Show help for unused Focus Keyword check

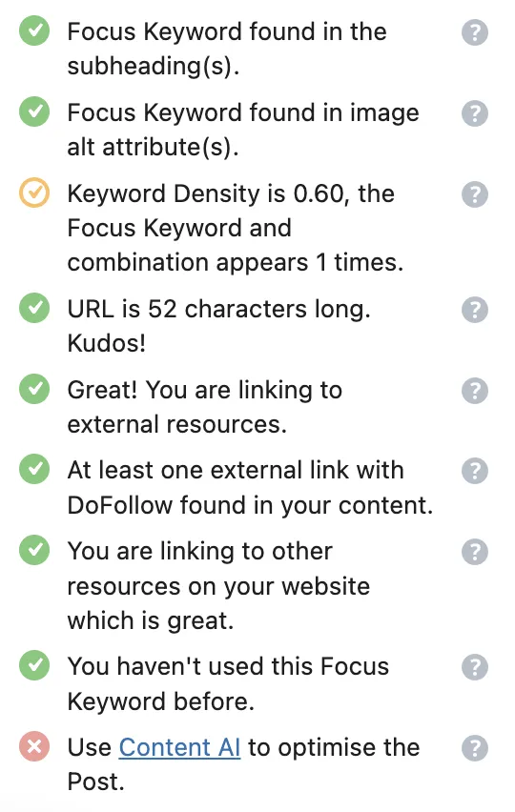[x=475, y=667]
